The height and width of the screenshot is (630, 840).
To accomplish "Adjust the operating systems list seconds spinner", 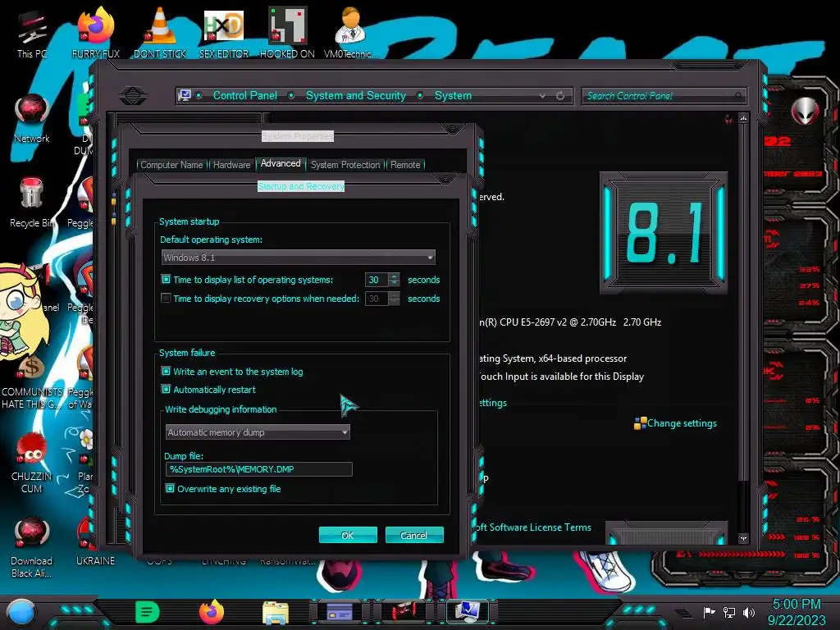I will coord(395,279).
